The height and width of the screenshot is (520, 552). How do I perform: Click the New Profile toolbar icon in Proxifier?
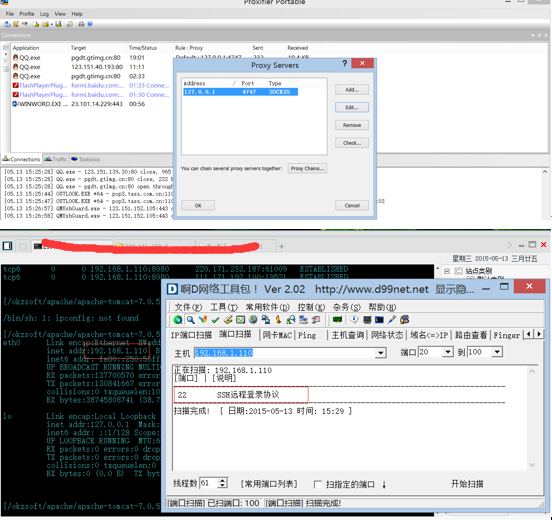click(x=36, y=24)
